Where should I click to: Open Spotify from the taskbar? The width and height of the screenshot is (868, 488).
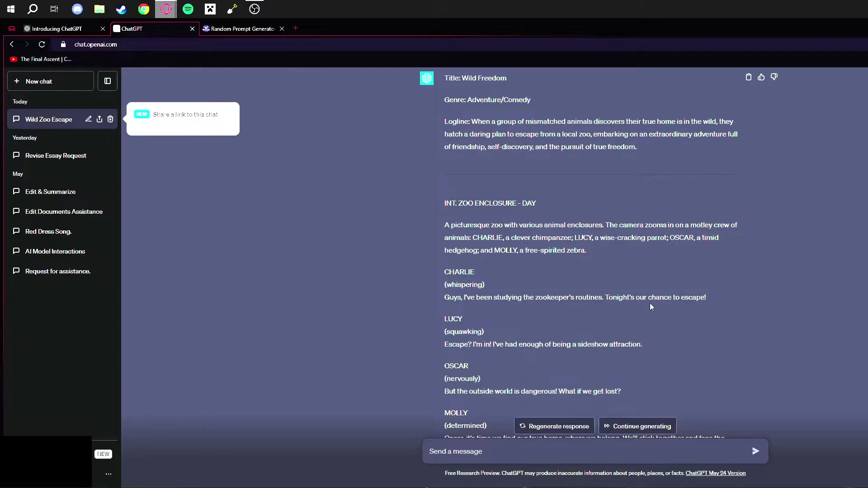(x=188, y=9)
